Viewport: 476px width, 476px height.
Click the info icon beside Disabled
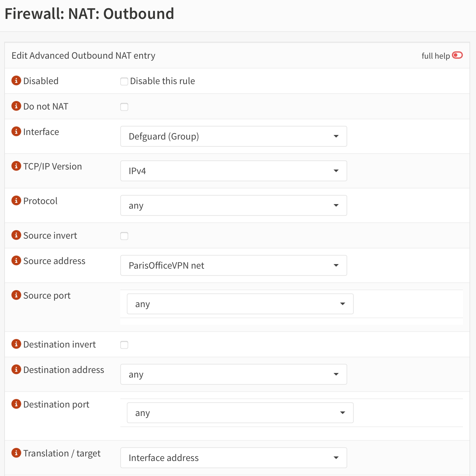click(16, 81)
